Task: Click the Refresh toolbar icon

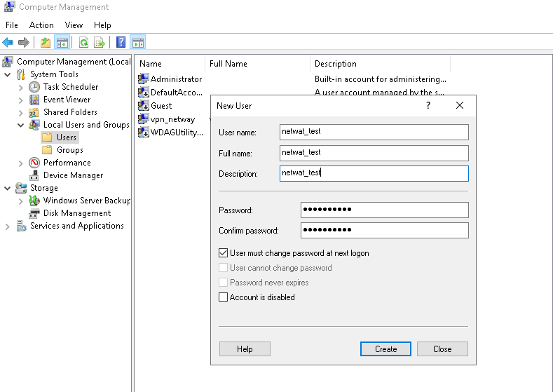Action: point(83,43)
